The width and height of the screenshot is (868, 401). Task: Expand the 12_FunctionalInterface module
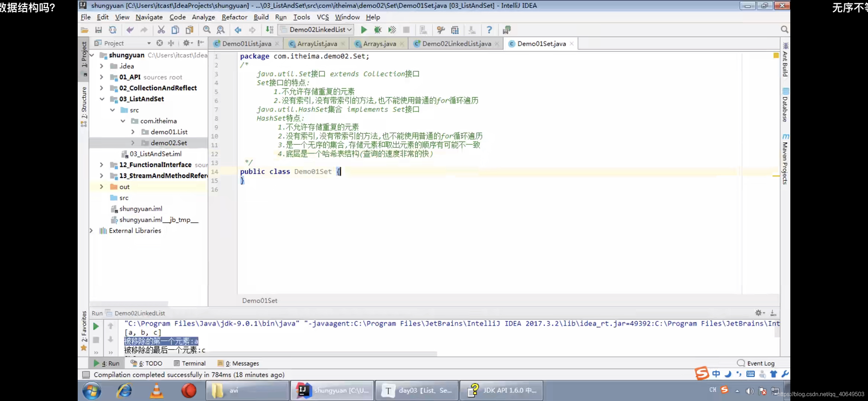102,165
